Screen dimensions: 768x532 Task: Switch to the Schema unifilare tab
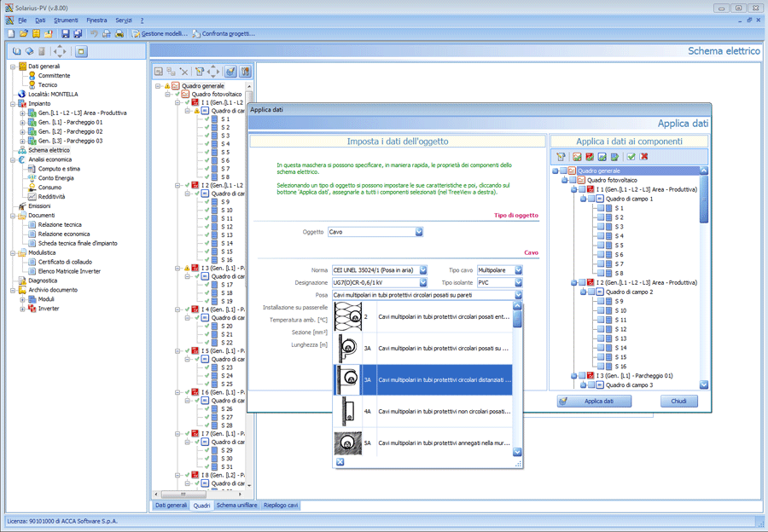(237, 505)
